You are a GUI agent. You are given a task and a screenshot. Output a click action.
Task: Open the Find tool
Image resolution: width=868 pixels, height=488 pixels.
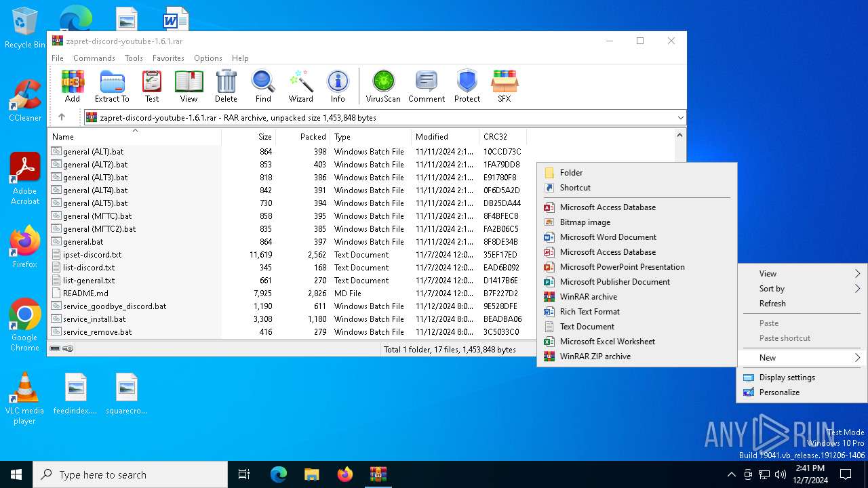coord(263,86)
